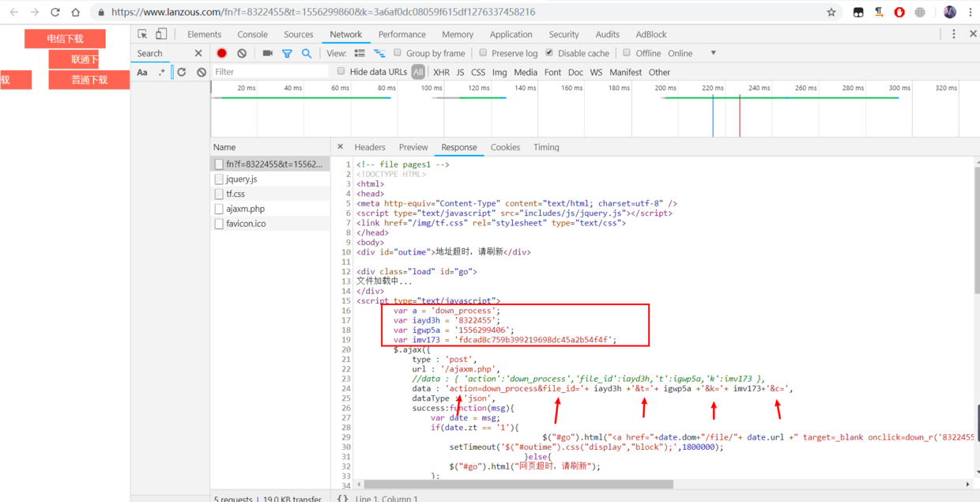The width and height of the screenshot is (980, 502).
Task: Open the AdBlock DevTools tab
Action: (x=651, y=34)
